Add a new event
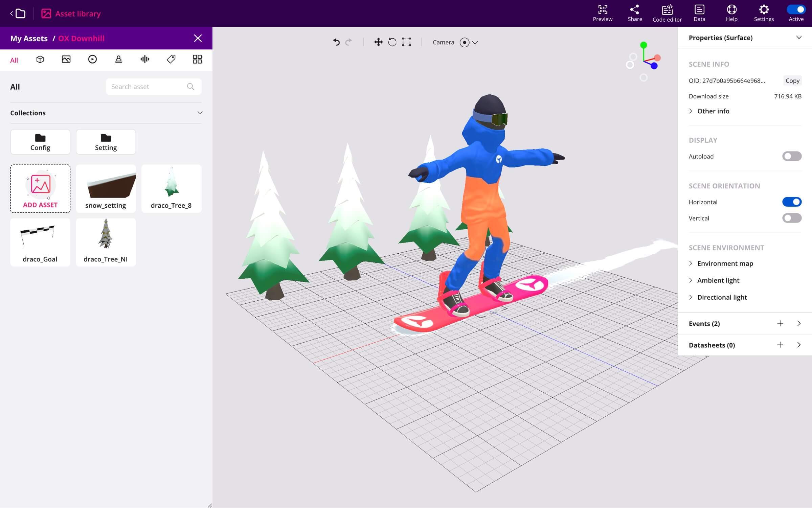 [780, 323]
